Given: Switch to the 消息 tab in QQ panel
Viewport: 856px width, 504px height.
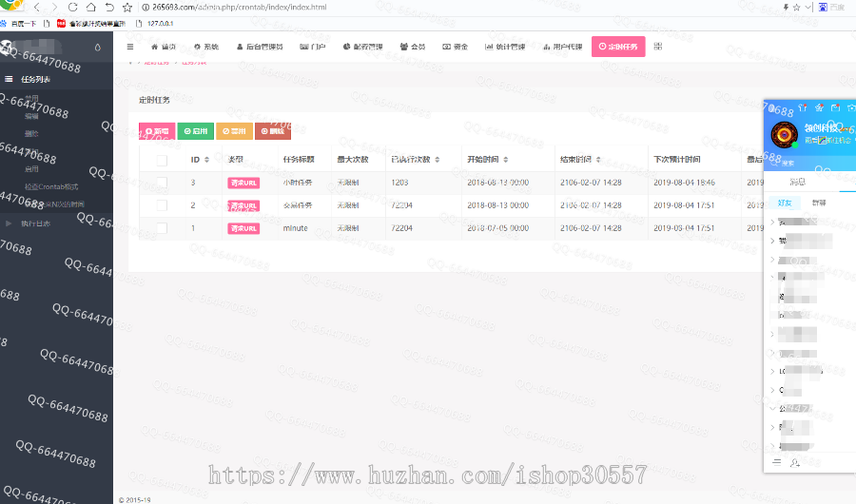Looking at the screenshot, I should click(x=798, y=182).
